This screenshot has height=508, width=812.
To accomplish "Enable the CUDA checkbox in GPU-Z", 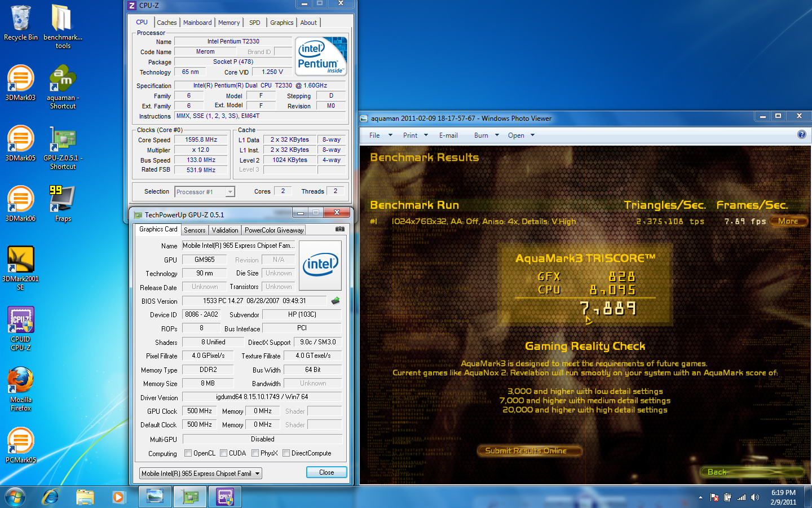I will 224,453.
